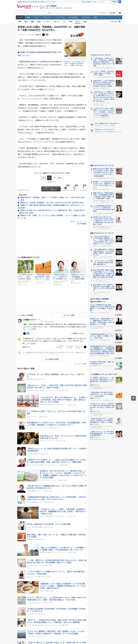Report the article via 記事に関する報告
Screen dimensions: 138x644
coord(23,190)
